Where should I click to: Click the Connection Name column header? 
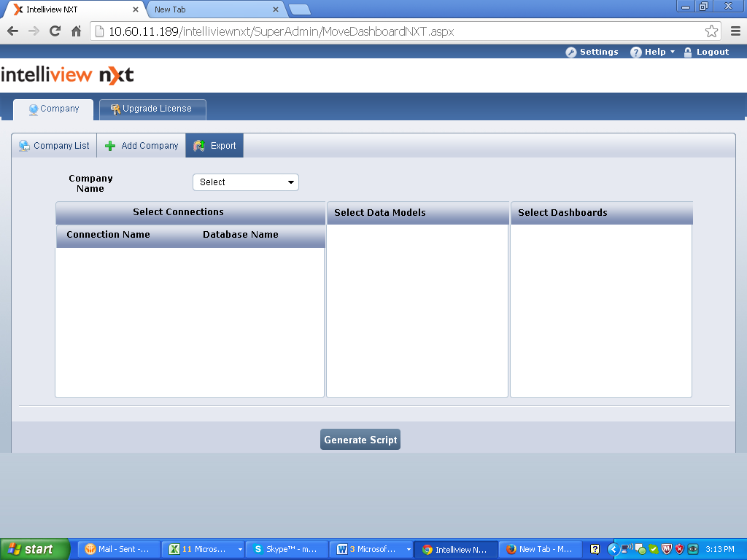tap(108, 235)
